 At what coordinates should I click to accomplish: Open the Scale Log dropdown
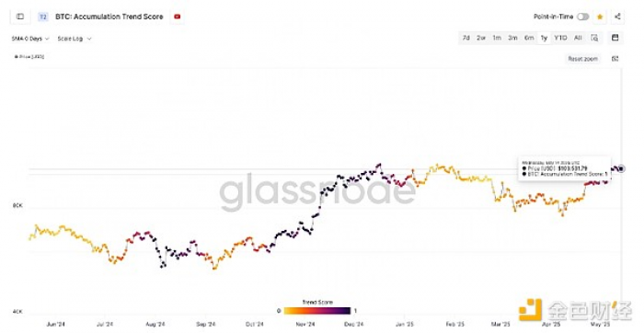75,39
